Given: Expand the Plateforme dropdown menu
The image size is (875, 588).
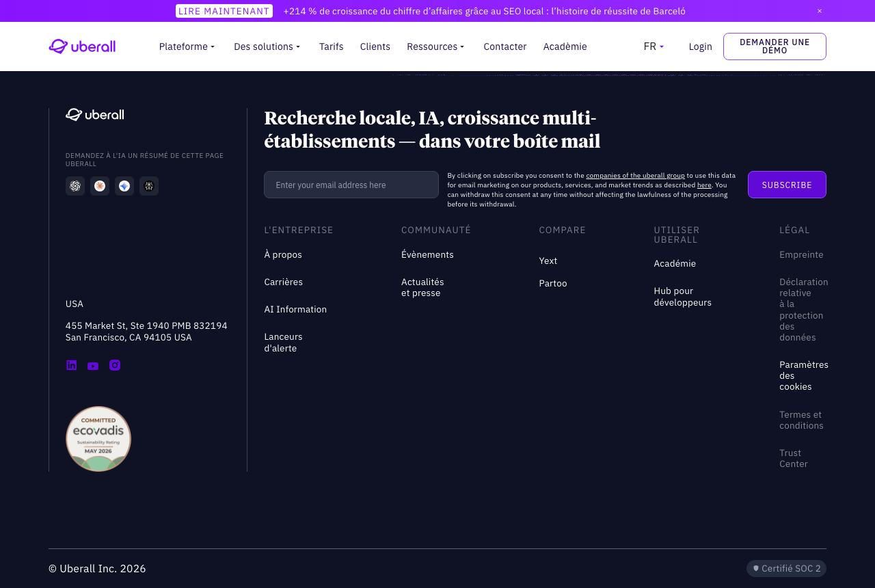Looking at the screenshot, I should click(187, 46).
